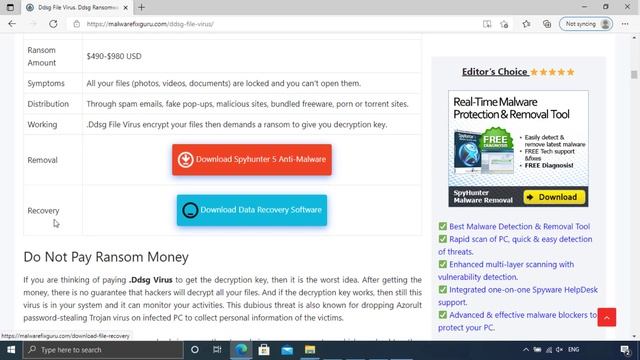Click the Removal row label
The width and height of the screenshot is (640, 360).
click(x=42, y=160)
